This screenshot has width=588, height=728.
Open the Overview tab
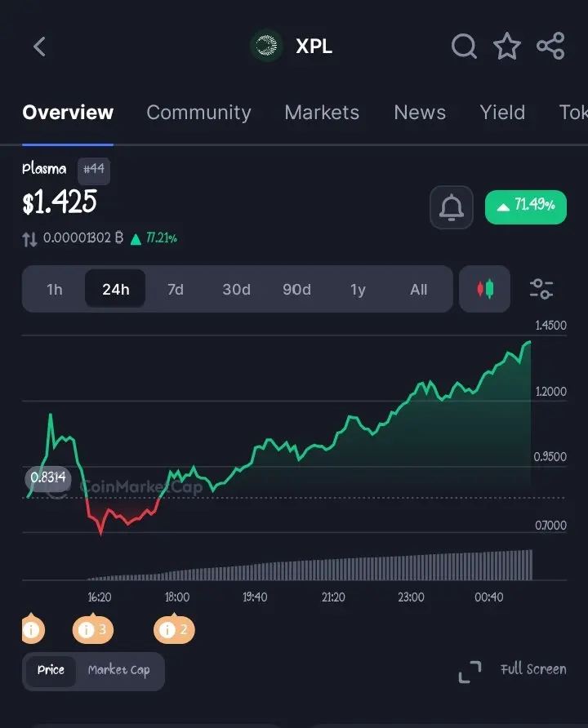point(68,113)
